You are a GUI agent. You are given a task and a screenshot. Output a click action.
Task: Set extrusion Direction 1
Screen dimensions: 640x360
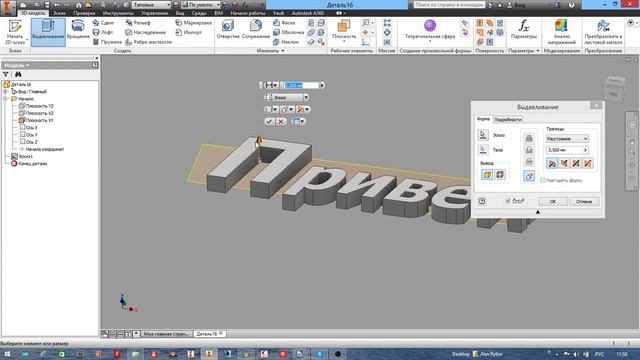click(x=552, y=163)
